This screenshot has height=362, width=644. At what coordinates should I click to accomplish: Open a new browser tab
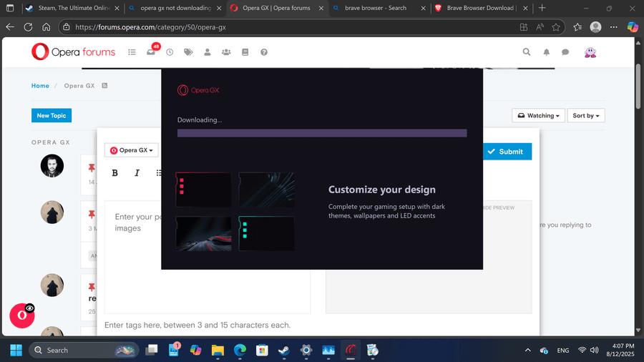coord(542,8)
